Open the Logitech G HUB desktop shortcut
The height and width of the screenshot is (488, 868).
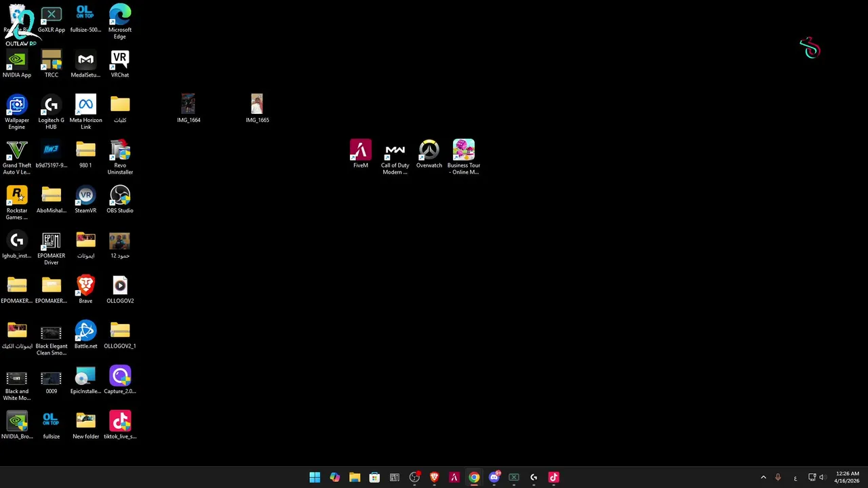pos(52,113)
